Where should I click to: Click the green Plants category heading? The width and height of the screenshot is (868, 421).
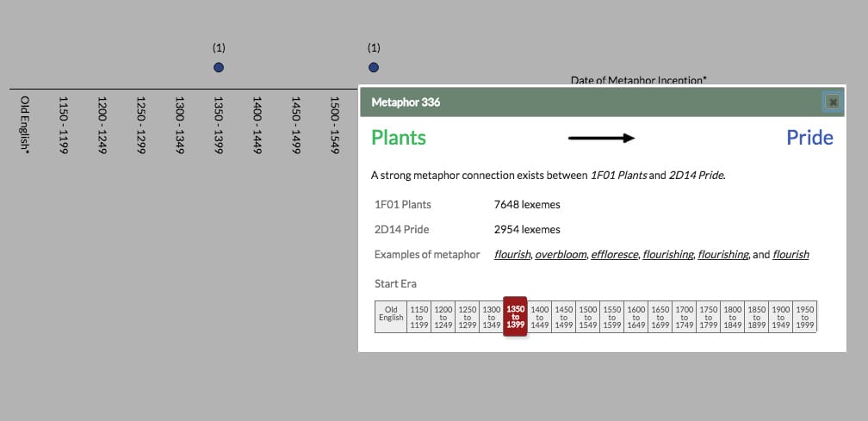coord(398,138)
